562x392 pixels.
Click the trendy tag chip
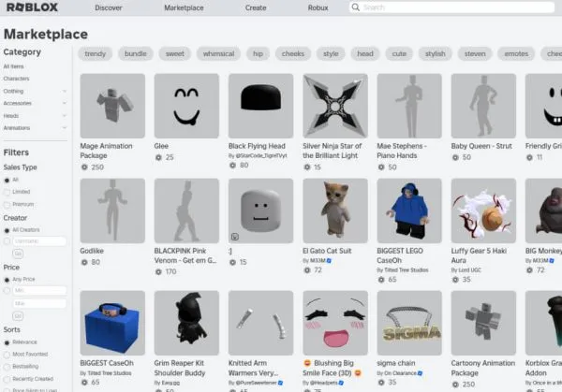coord(95,53)
